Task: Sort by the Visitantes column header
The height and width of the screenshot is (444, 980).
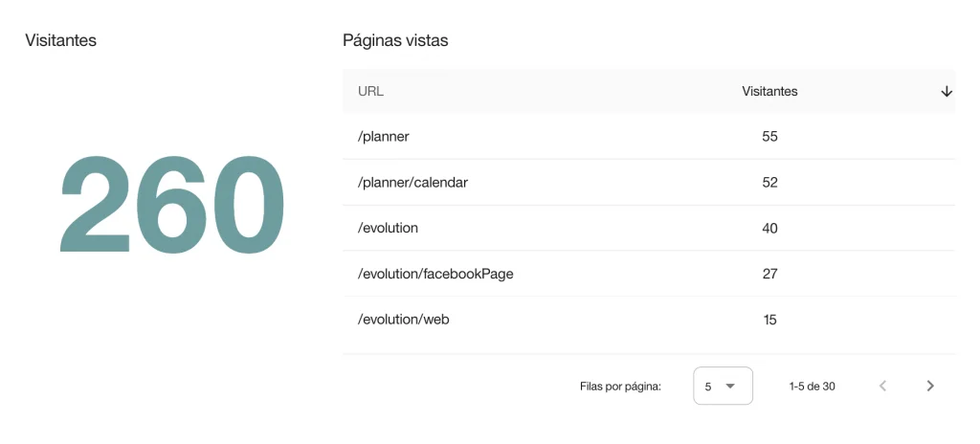Action: 769,91
